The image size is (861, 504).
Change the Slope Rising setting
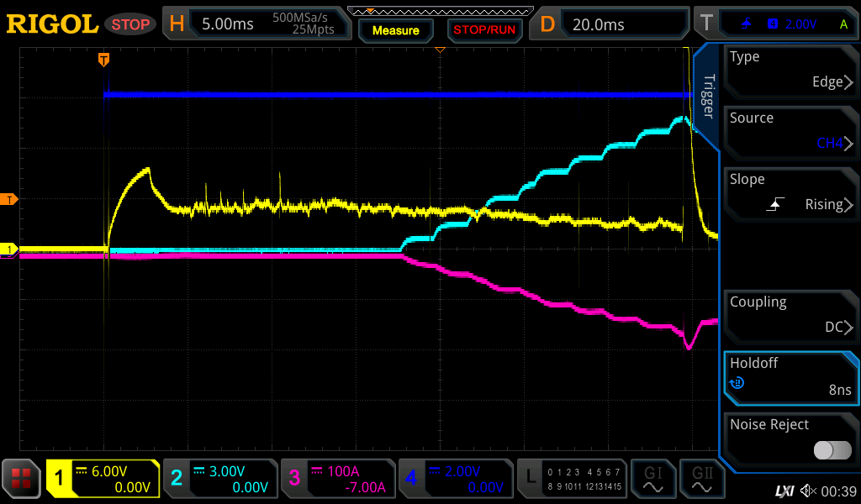[790, 193]
